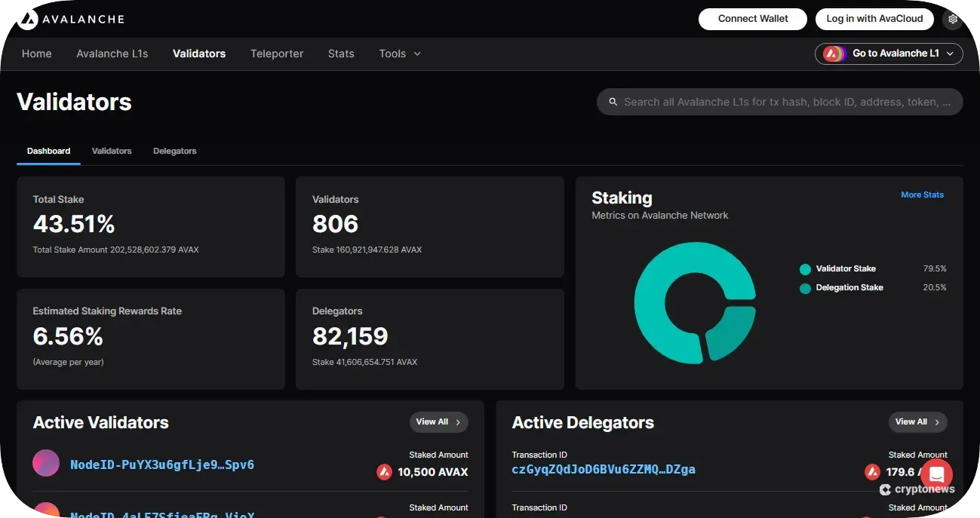
Task: Switch to the Validators tab
Action: coord(111,151)
